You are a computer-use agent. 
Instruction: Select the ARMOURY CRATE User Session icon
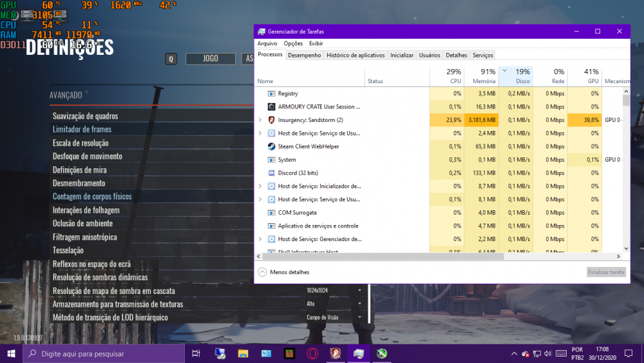click(272, 107)
